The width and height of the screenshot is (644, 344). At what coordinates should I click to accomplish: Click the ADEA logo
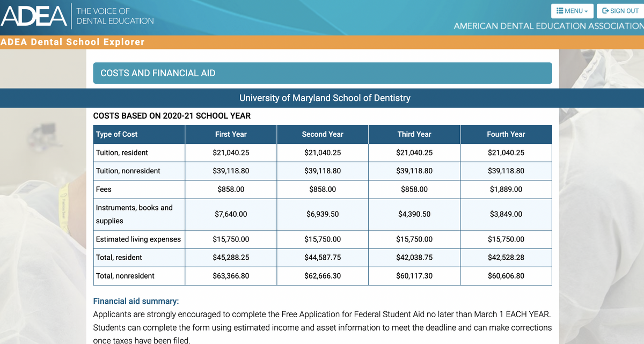point(34,16)
